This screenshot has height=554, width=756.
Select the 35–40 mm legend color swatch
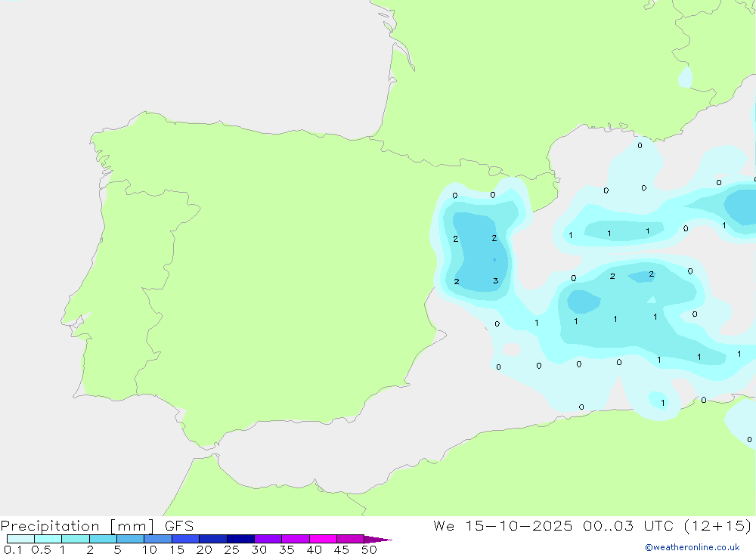tap(296, 539)
